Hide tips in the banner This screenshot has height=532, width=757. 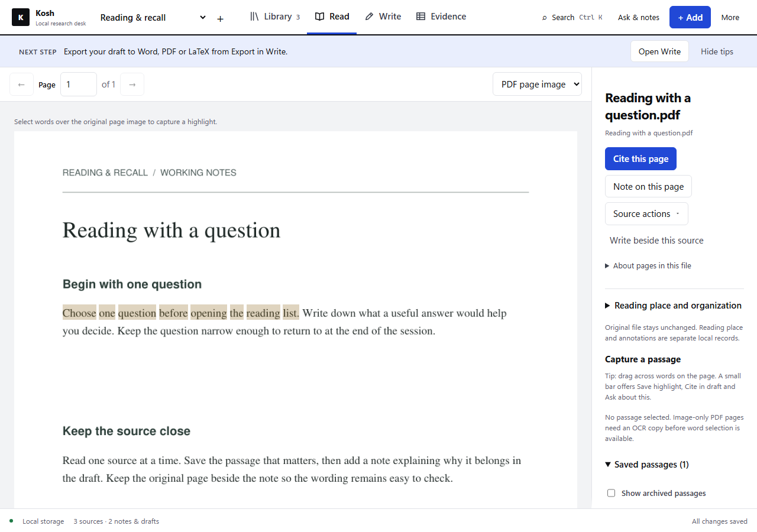(717, 51)
